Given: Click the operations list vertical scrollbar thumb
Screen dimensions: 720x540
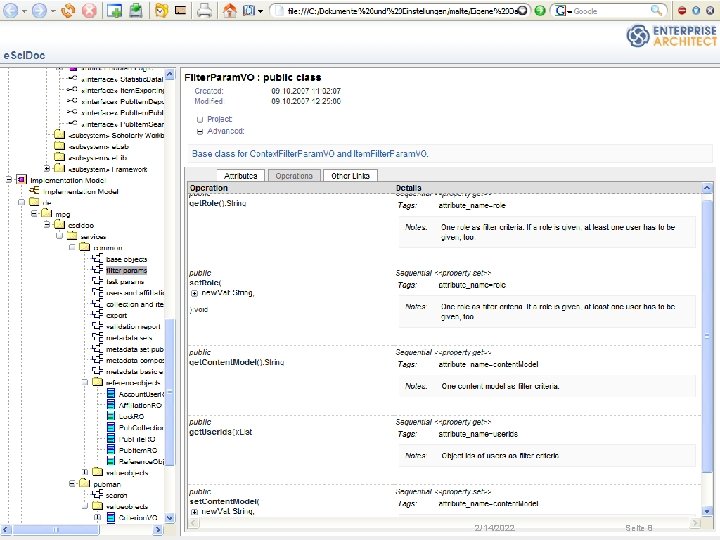Looking at the screenshot, I should [707, 335].
